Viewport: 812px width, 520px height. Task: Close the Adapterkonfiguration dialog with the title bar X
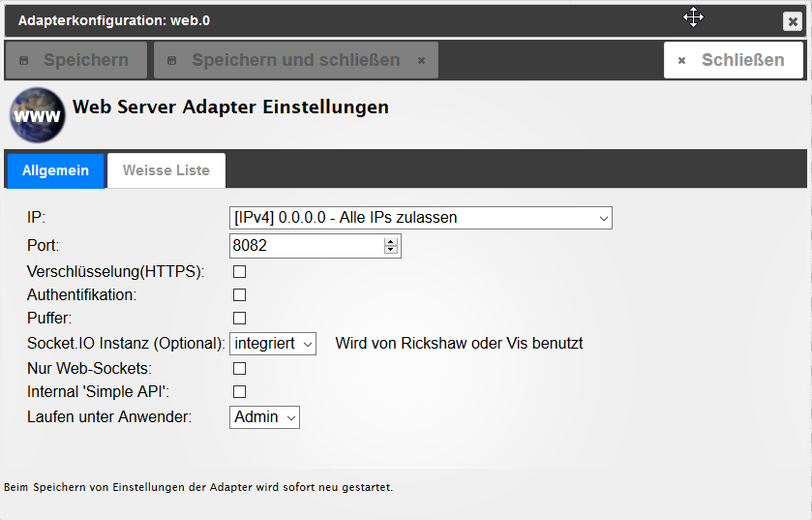pos(792,20)
